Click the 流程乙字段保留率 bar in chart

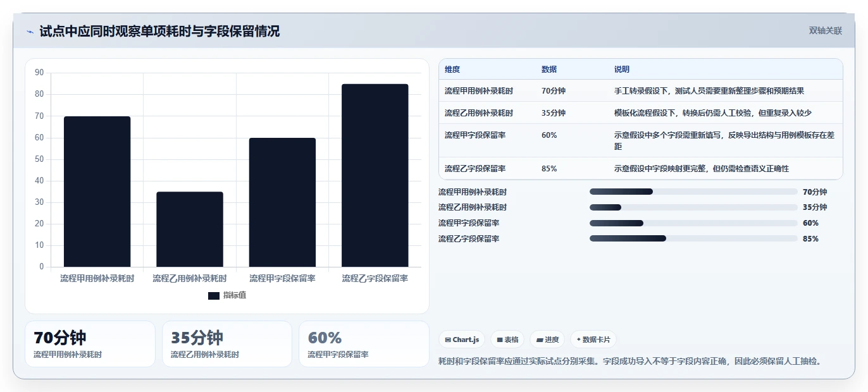pyautogui.click(x=375, y=175)
